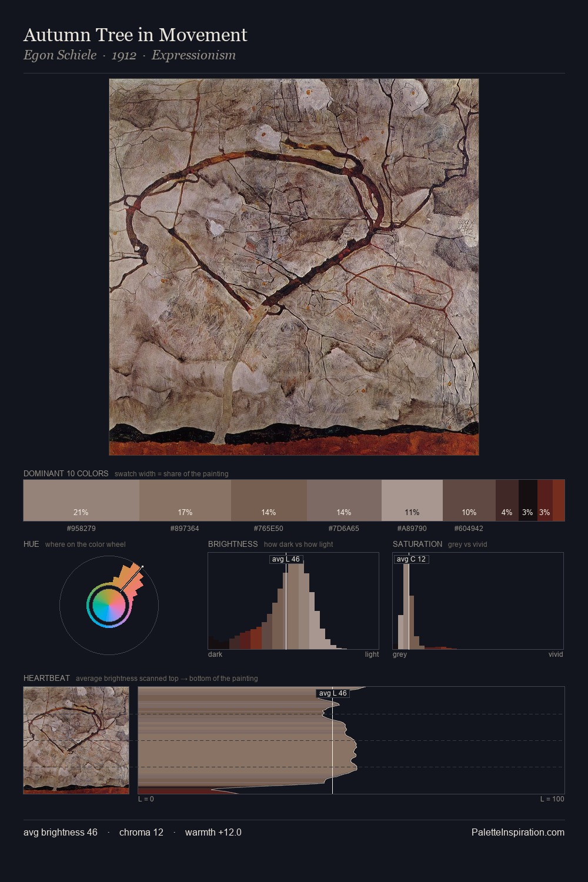Click footer stat warmth +12.0
This screenshot has height=882, width=588.
[213, 832]
